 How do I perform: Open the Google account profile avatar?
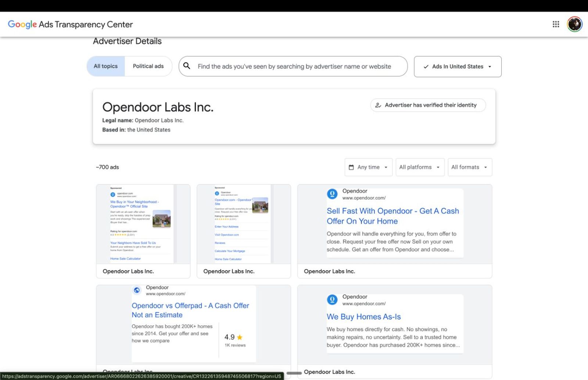click(x=574, y=24)
